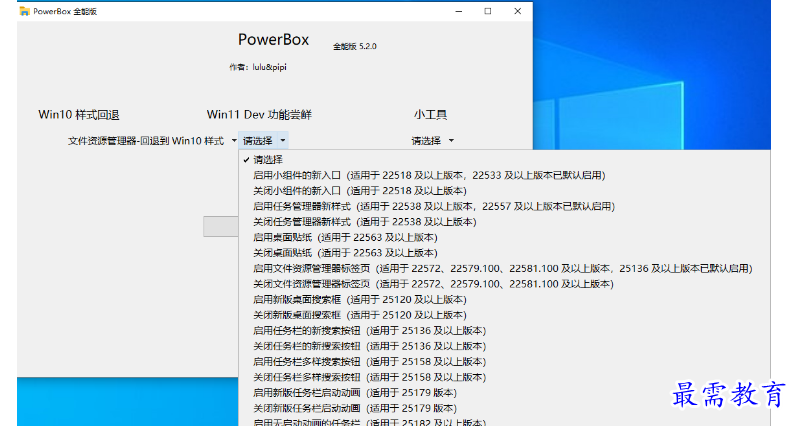Choose 启用小组件的新入口 option
Screen dimensions: 794x426
[x=504, y=175]
